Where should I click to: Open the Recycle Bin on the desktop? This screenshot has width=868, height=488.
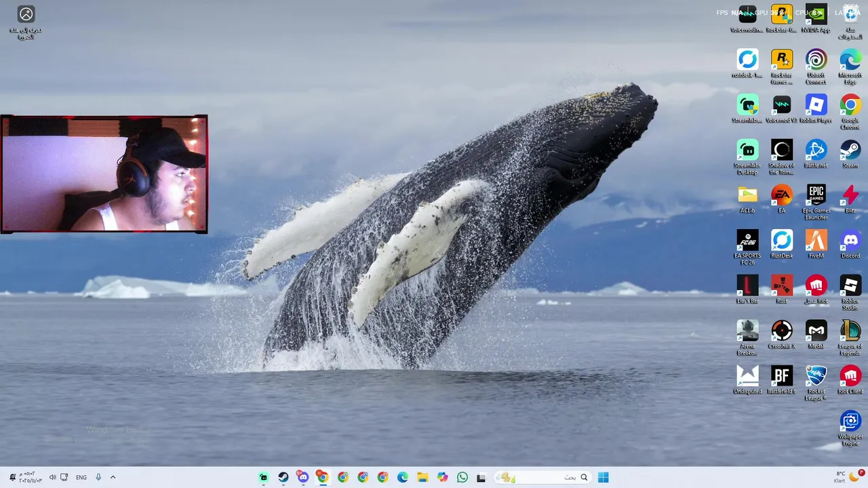pos(850,22)
